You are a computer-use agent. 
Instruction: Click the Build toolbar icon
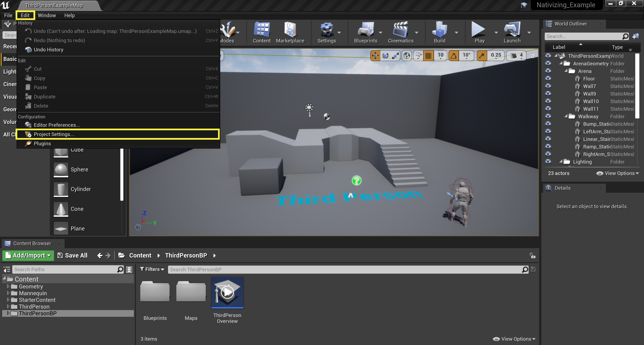[439, 31]
